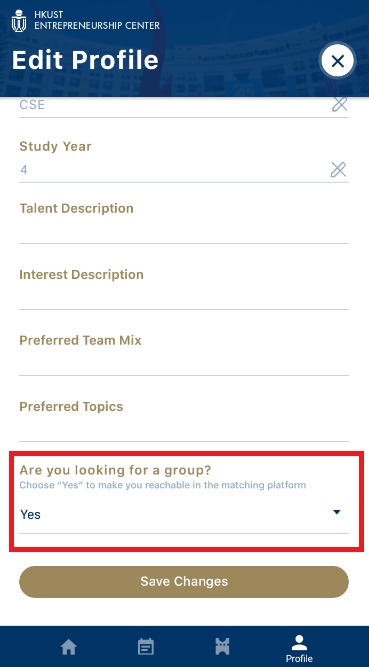Focus the Talent Description field

(184, 231)
